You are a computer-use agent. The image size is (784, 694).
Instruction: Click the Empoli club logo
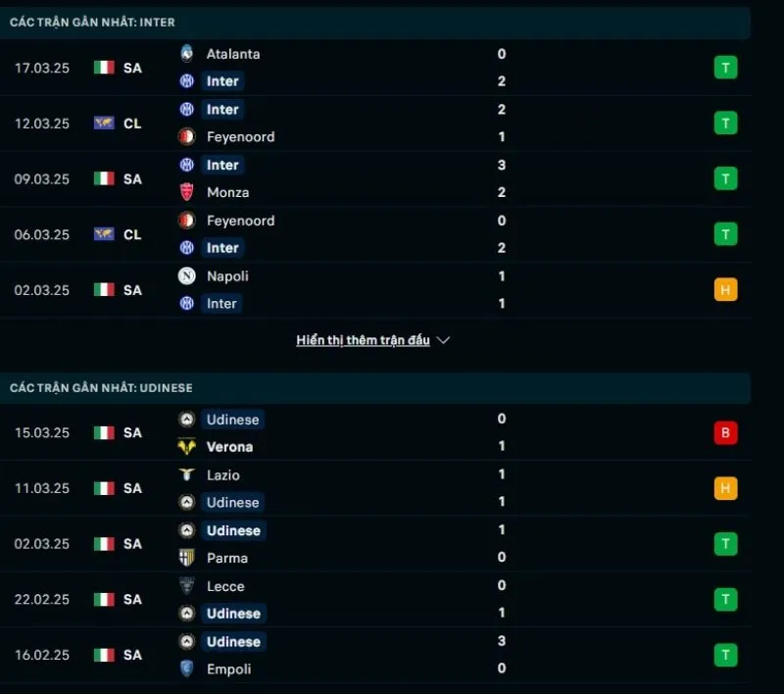click(185, 669)
